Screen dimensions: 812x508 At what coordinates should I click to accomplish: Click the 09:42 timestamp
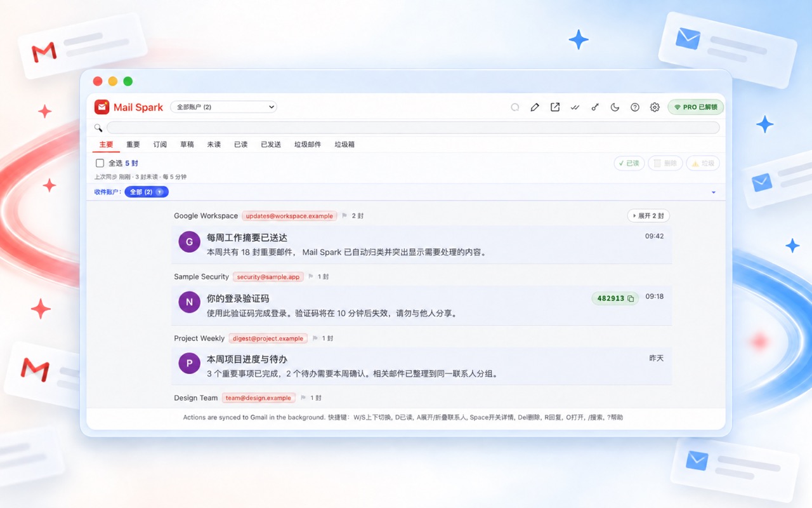click(x=655, y=236)
